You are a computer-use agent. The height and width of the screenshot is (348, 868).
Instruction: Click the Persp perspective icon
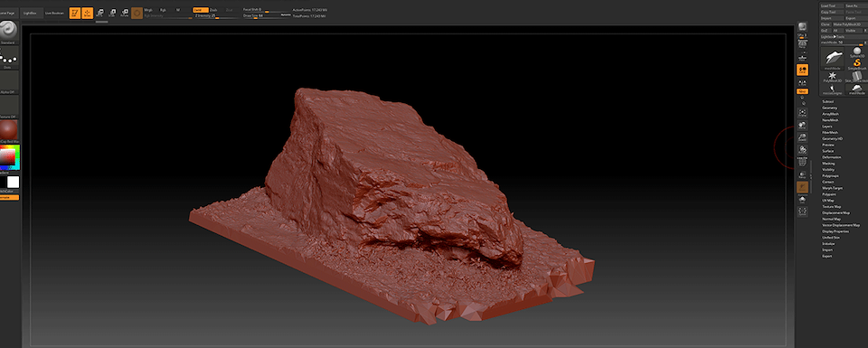[803, 43]
